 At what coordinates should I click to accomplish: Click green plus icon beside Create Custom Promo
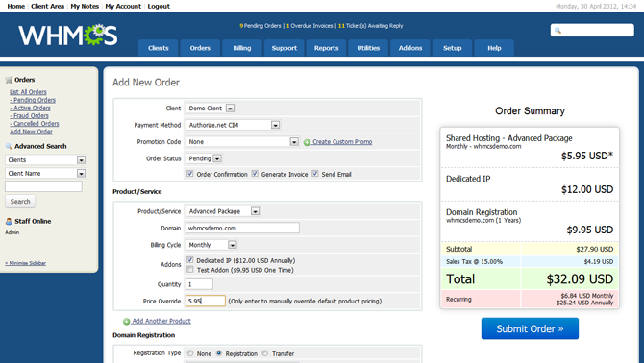(307, 142)
